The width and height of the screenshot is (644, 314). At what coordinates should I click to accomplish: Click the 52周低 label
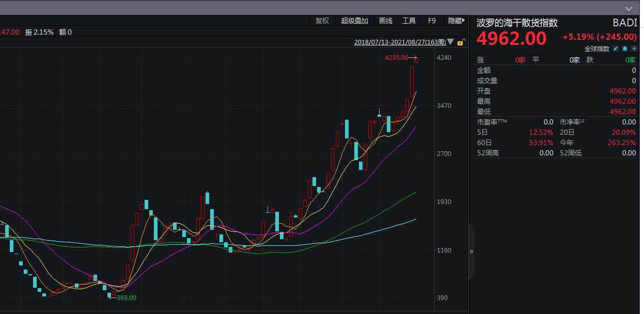point(571,153)
